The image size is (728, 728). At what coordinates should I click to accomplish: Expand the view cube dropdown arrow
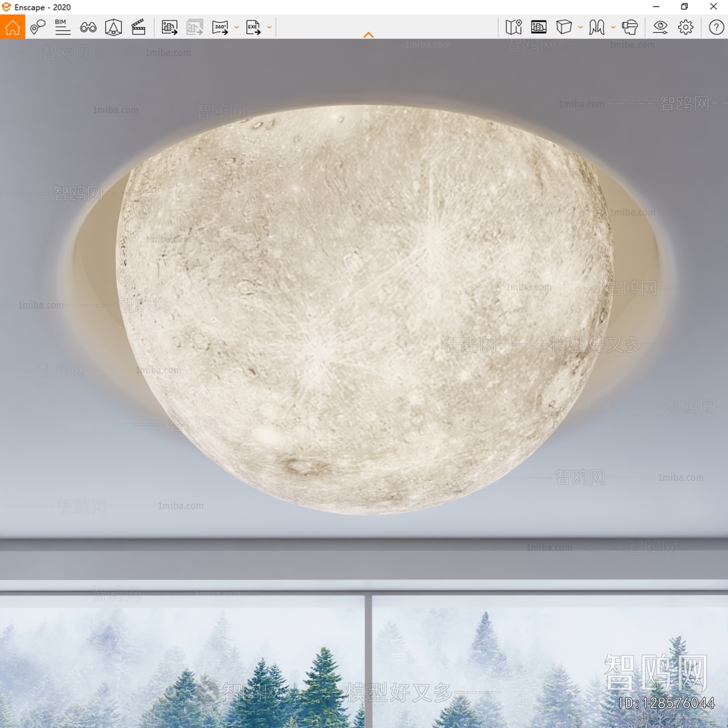(581, 27)
